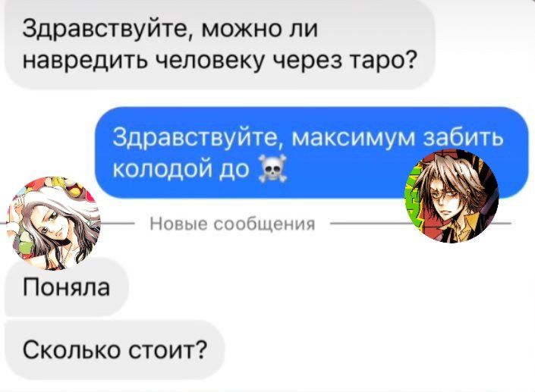Screen dimensions: 535x392
Task: Click 'Здравствуйте,' in the blue outgoing message
Action: tap(199, 139)
